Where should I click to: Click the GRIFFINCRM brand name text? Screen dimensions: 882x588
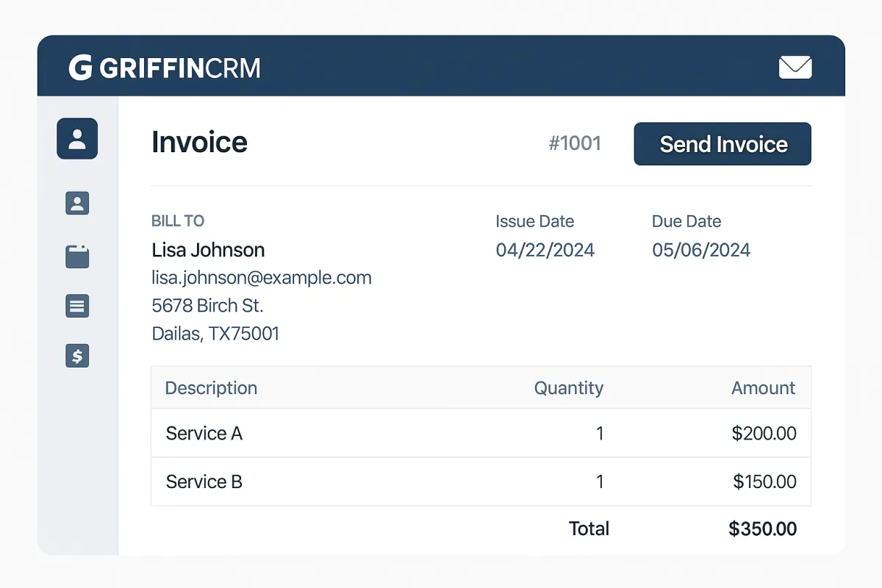(180, 68)
